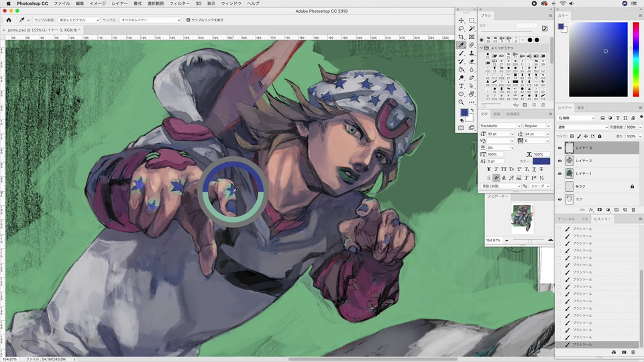
Task: Select the Brush tool in toolbox
Action: [462, 54]
